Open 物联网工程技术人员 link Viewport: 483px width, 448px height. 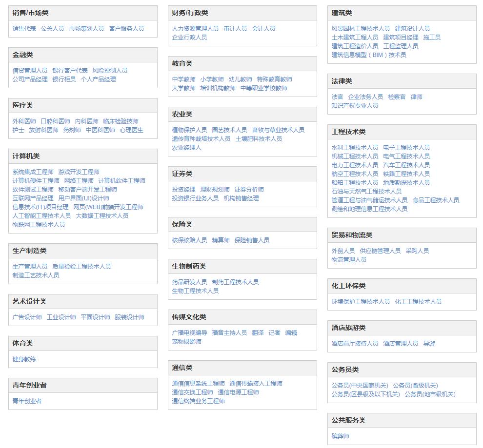click(39, 225)
